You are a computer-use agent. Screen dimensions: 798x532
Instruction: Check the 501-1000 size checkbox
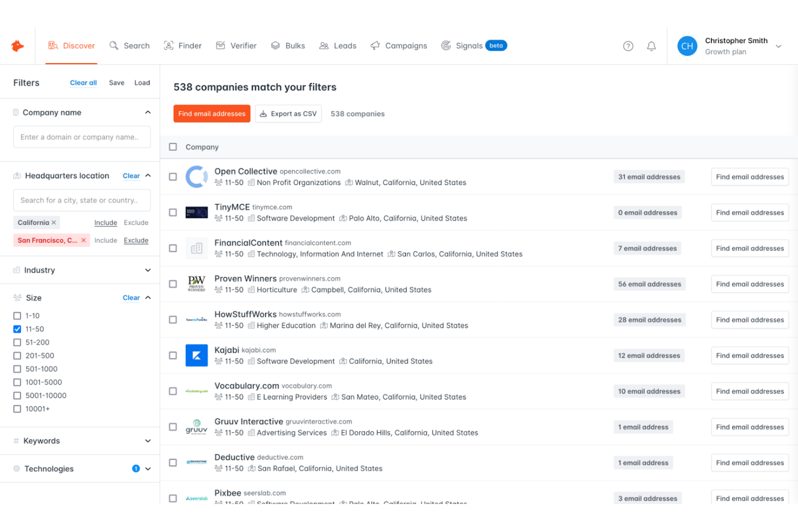(17, 369)
